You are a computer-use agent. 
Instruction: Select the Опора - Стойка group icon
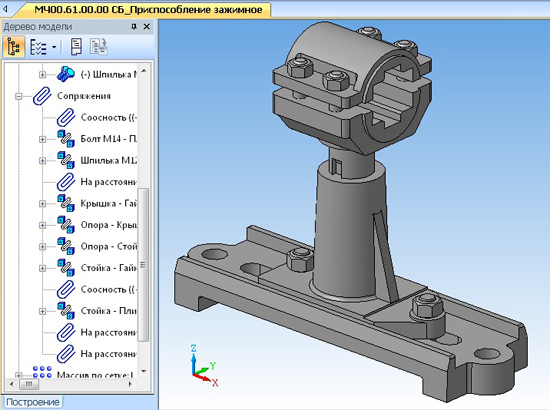coord(66,246)
